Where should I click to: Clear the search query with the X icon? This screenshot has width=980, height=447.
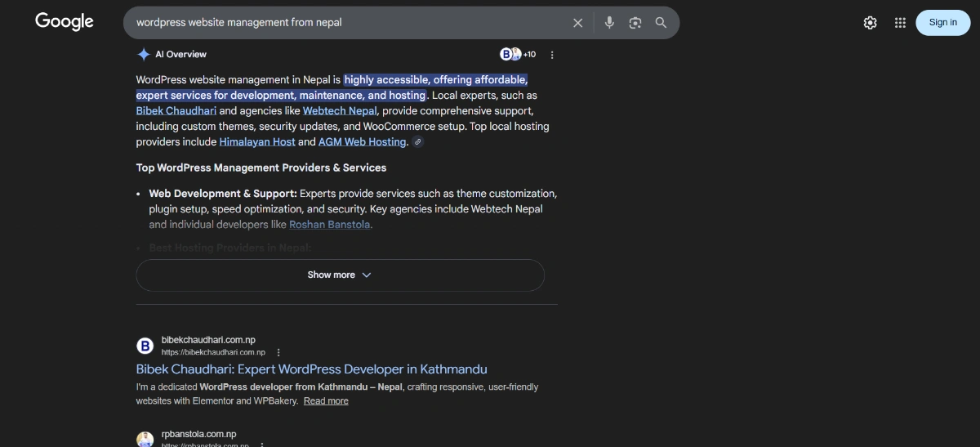point(578,23)
